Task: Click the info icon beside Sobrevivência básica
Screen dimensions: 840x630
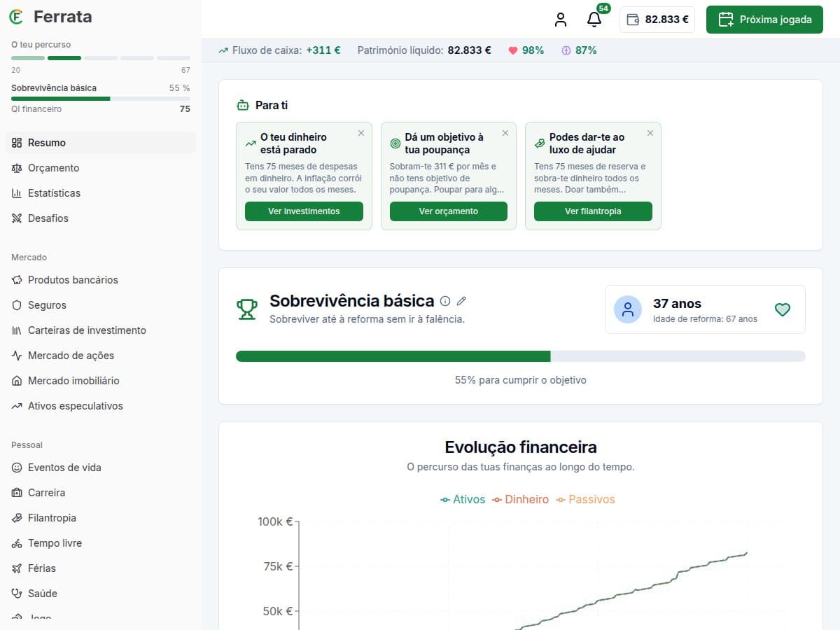Action: [445, 301]
